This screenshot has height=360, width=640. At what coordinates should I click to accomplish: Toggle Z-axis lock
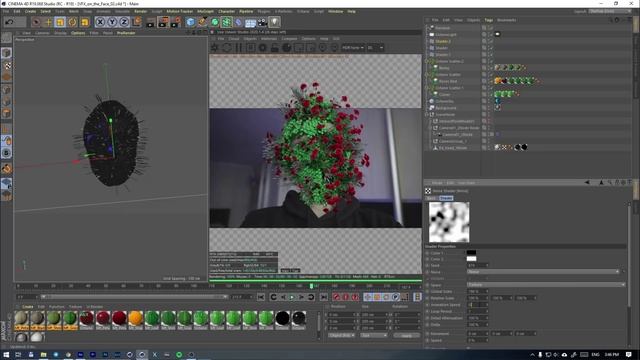click(x=124, y=22)
